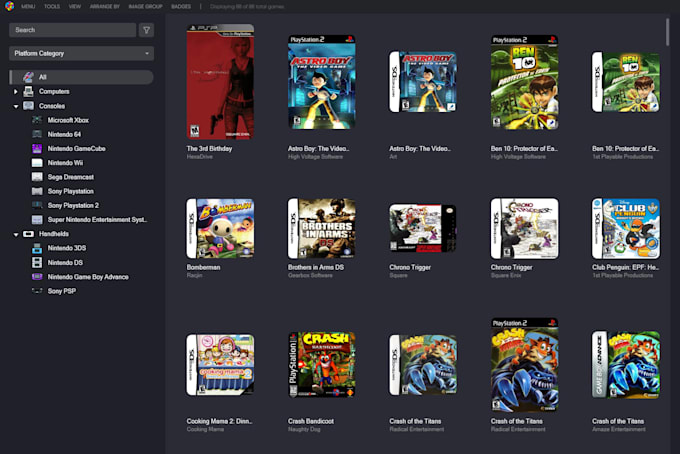Click the Amaze Entertainment developer text
This screenshot has width=680, height=454.
click(618, 429)
